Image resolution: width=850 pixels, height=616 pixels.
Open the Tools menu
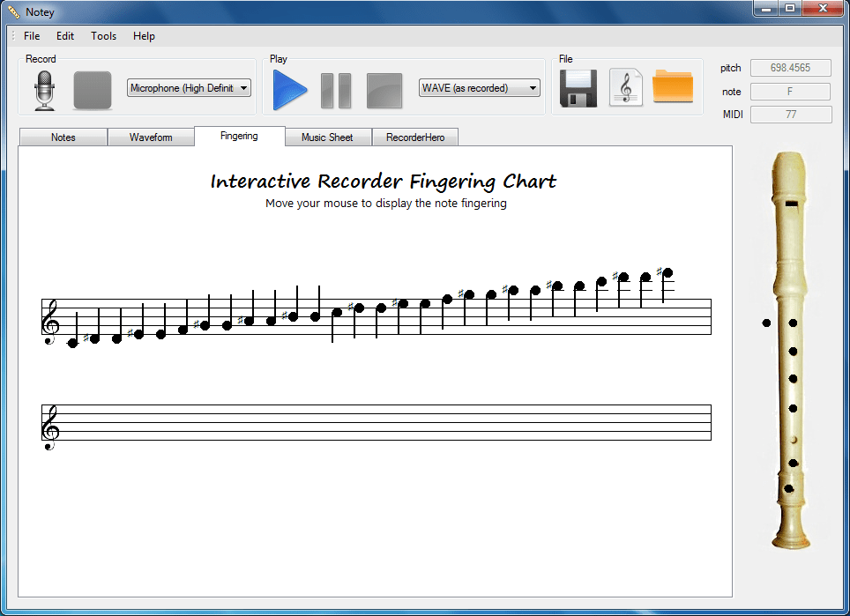point(103,36)
